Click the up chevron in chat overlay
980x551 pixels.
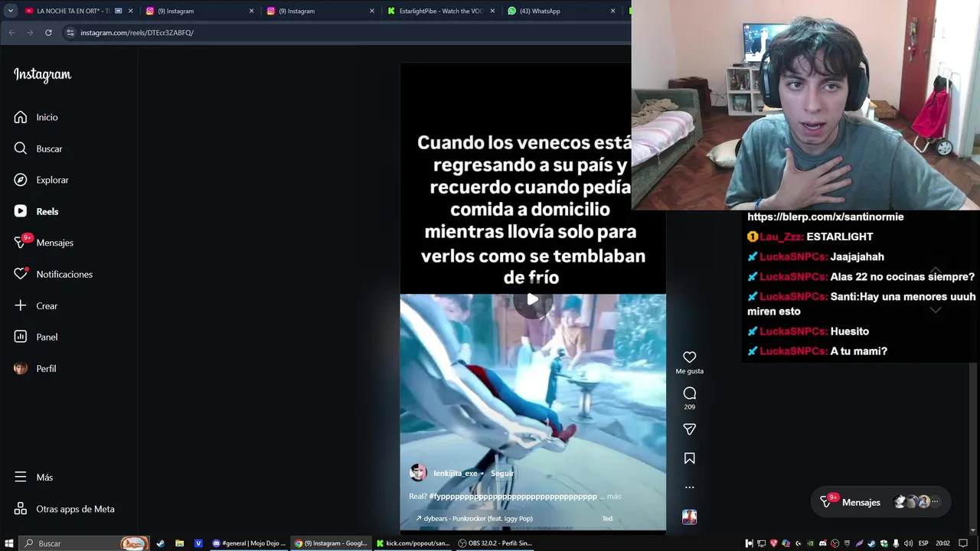coord(936,271)
